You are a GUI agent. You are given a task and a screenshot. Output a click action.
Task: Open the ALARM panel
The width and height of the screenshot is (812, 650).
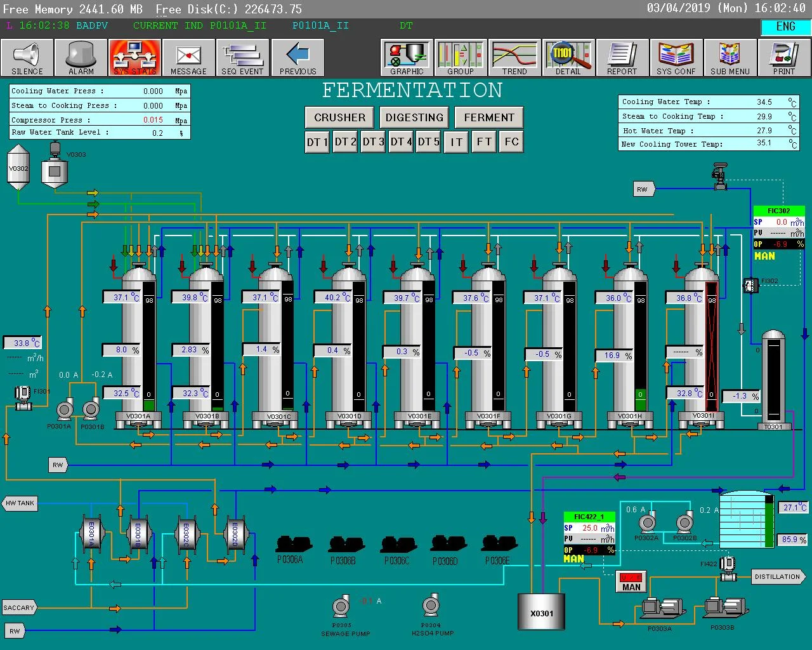point(81,58)
